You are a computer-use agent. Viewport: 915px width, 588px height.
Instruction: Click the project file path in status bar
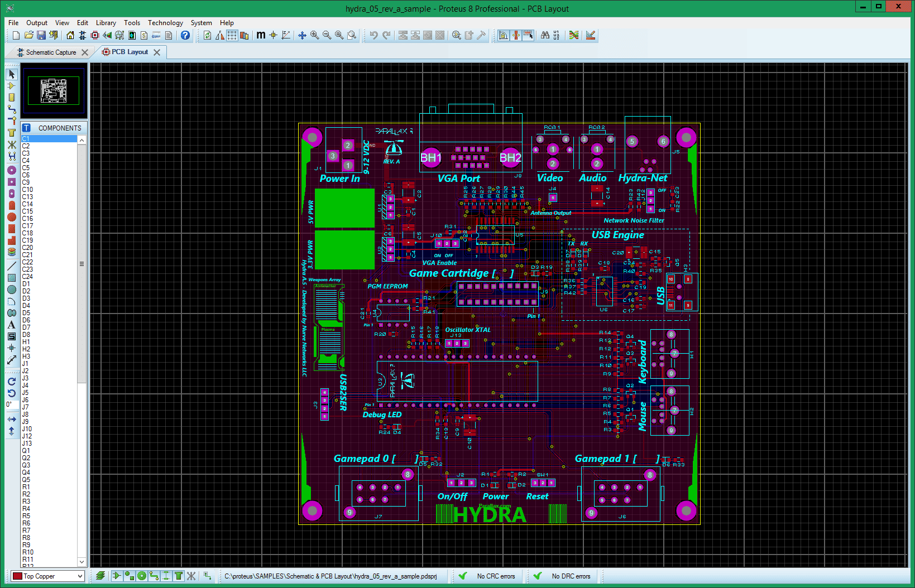click(330, 576)
